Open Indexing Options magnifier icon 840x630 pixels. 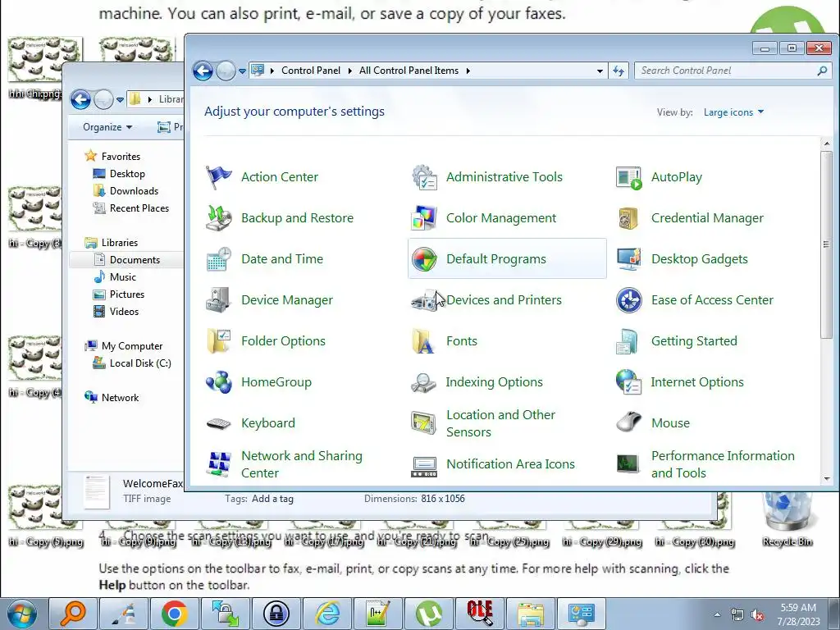424,382
